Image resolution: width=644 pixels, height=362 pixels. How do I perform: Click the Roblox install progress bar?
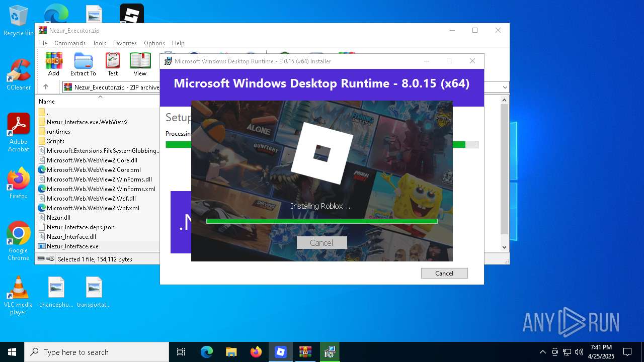(x=321, y=221)
